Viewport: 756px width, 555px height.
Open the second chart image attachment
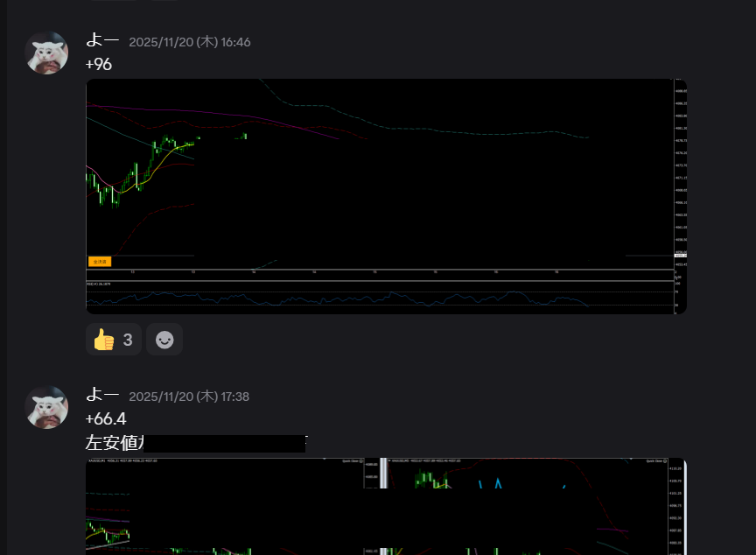pos(385,508)
